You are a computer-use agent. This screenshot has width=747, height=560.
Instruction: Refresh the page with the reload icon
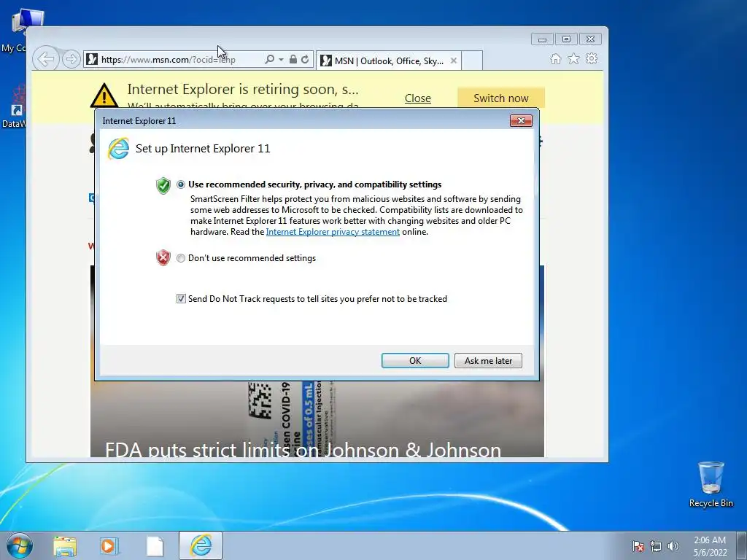tap(305, 59)
